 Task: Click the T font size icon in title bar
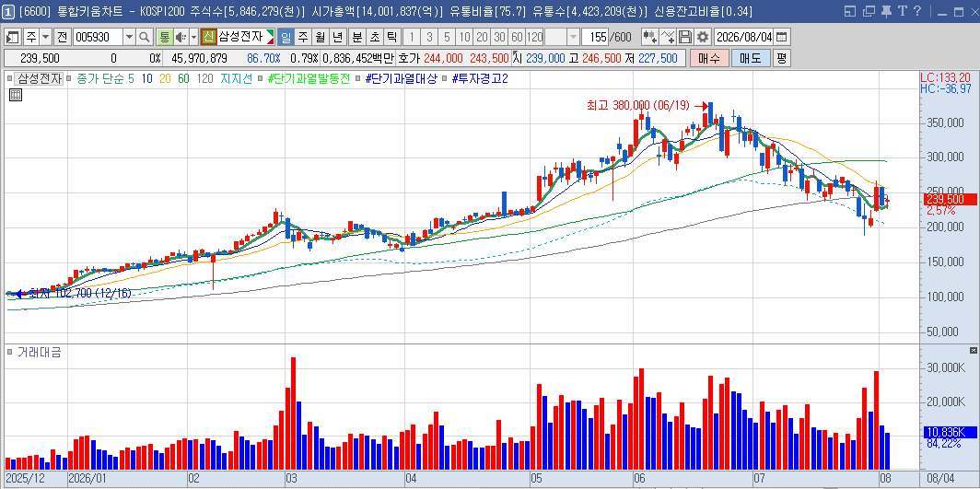[x=902, y=11]
